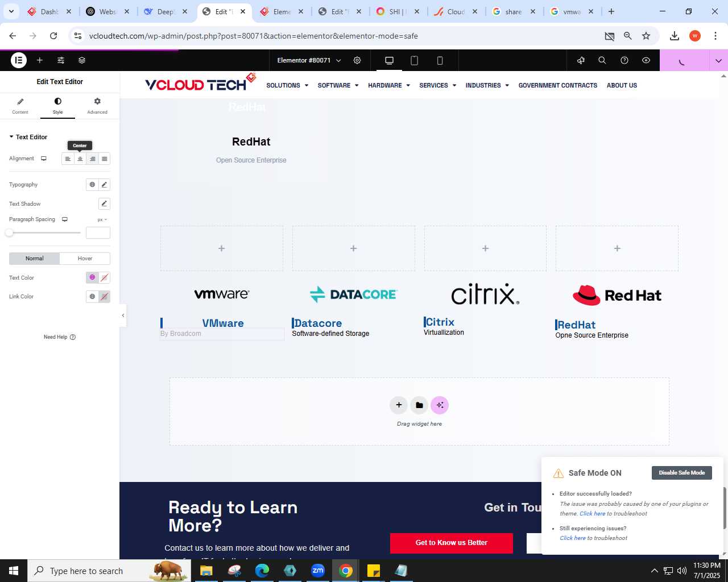Open Typography global fonts globe icon
728x582 pixels.
point(92,185)
